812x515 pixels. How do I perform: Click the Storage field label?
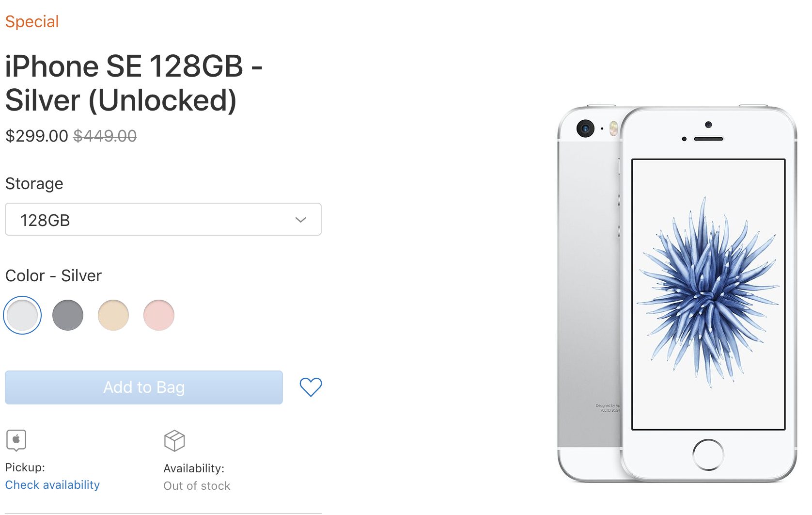pos(34,184)
